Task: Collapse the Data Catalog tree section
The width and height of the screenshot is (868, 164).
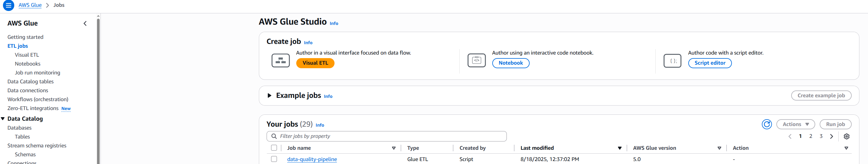Action: [x=3, y=119]
